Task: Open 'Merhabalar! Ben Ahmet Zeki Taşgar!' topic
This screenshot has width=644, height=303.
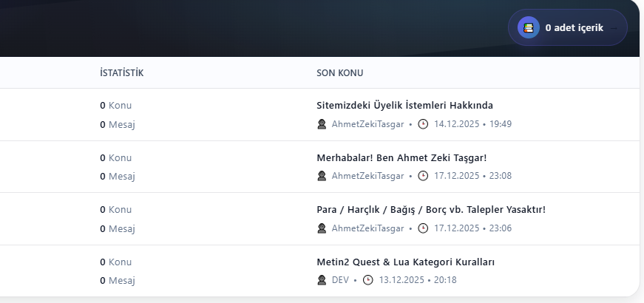Action: 401,157
